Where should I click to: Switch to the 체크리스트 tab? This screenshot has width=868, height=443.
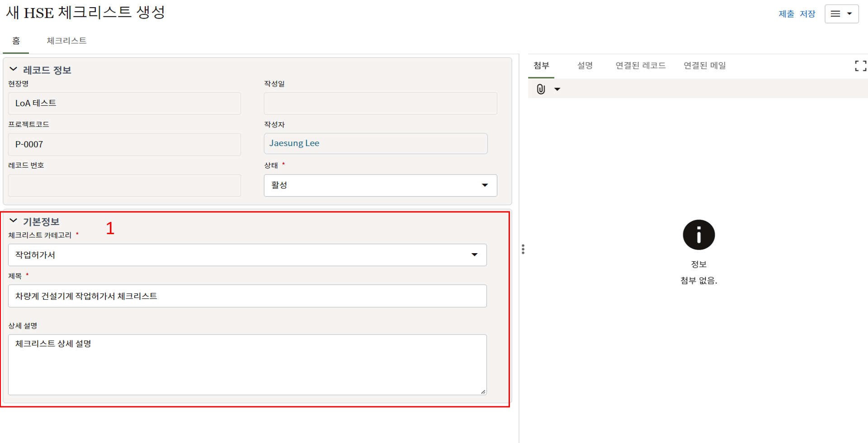[66, 41]
